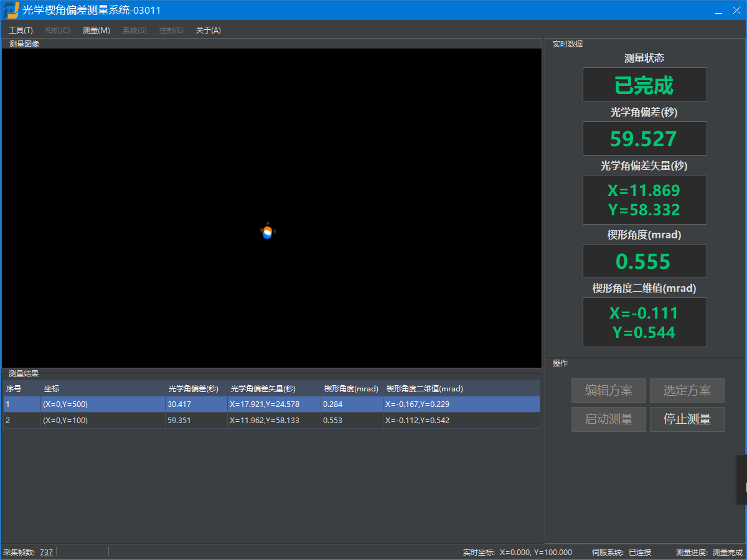This screenshot has width=747, height=560.
Task: Click the 坐标 column header
Action: 52,389
